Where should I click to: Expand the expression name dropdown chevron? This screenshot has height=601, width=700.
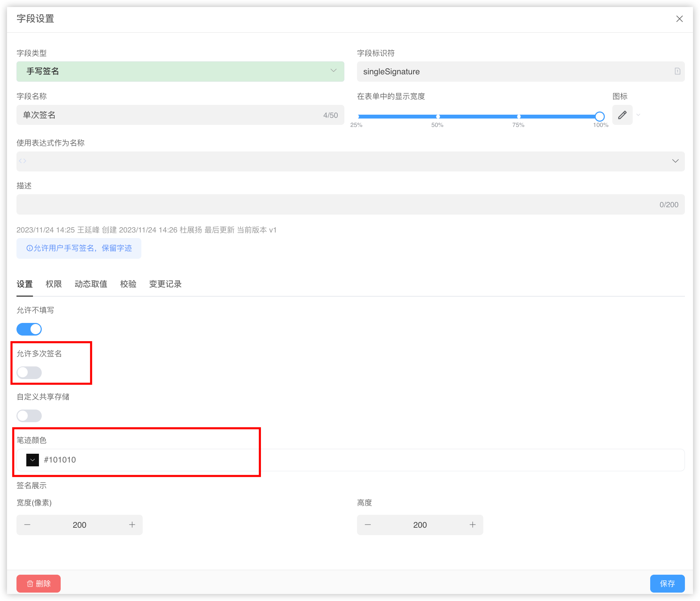pos(675,161)
